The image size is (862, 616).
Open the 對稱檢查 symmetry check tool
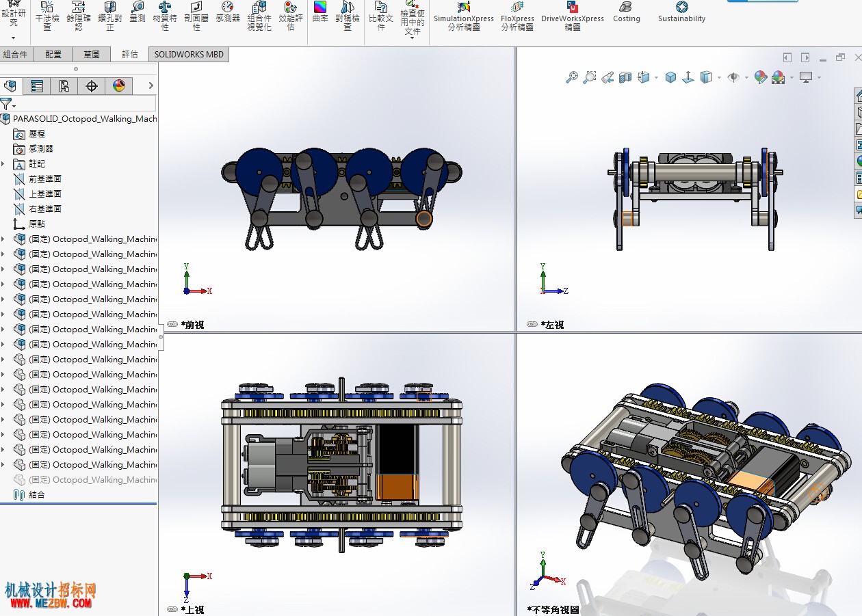pos(348,16)
